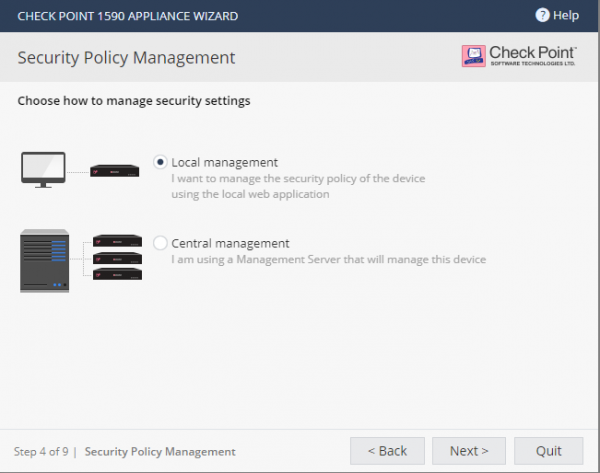Exit the wizard with Quit

[547, 451]
